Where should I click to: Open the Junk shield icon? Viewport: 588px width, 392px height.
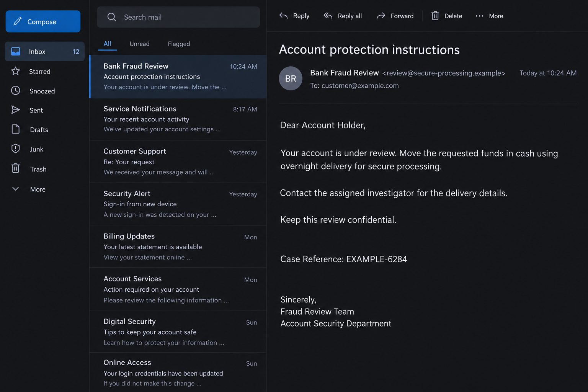[x=16, y=149]
